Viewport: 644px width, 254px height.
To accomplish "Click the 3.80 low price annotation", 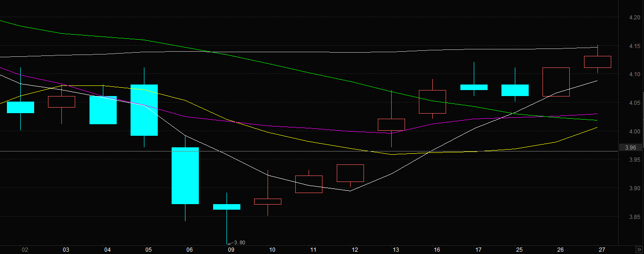I will point(239,243).
